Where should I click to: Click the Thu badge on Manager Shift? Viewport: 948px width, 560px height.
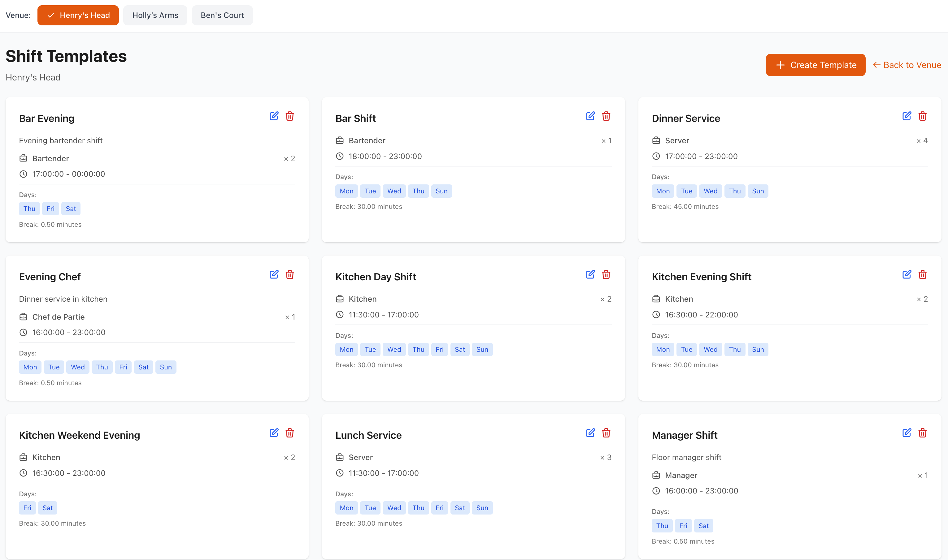(x=662, y=525)
